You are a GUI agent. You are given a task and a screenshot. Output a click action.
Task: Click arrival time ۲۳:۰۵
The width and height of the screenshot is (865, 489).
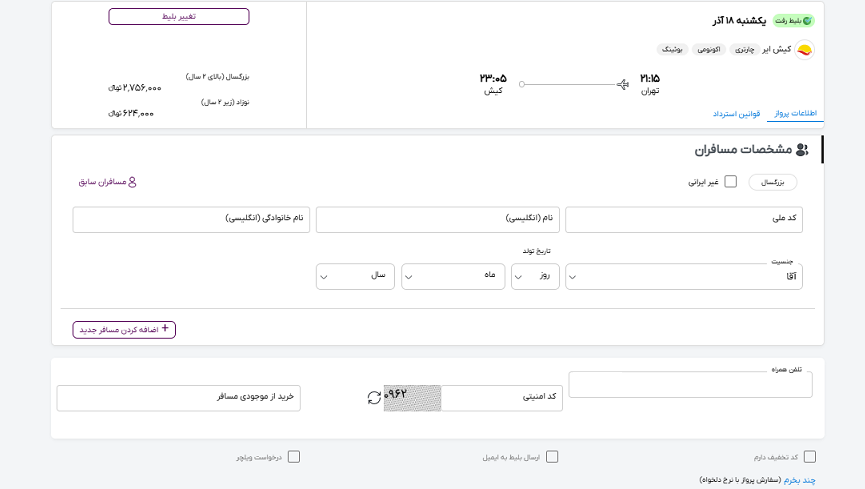493,78
